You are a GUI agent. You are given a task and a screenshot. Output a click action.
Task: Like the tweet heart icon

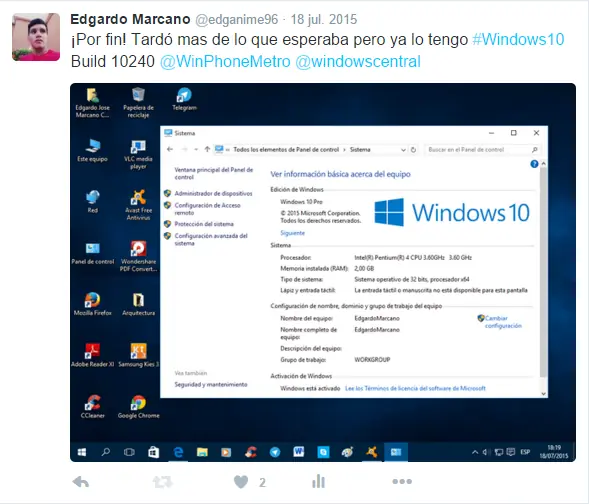[241, 482]
